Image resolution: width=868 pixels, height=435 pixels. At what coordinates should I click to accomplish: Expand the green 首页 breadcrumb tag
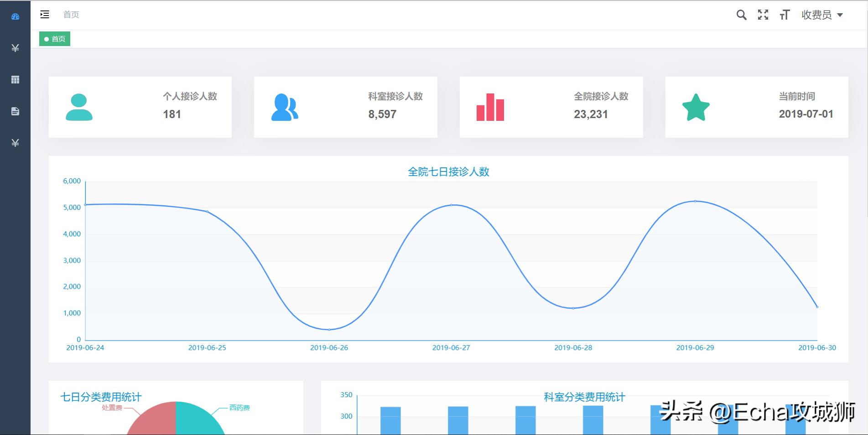(x=54, y=39)
